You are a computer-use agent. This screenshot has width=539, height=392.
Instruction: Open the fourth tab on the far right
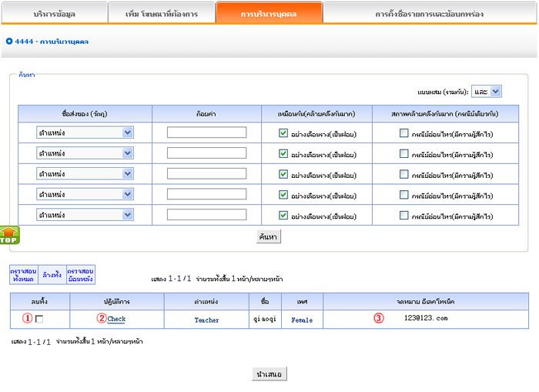[x=430, y=13]
